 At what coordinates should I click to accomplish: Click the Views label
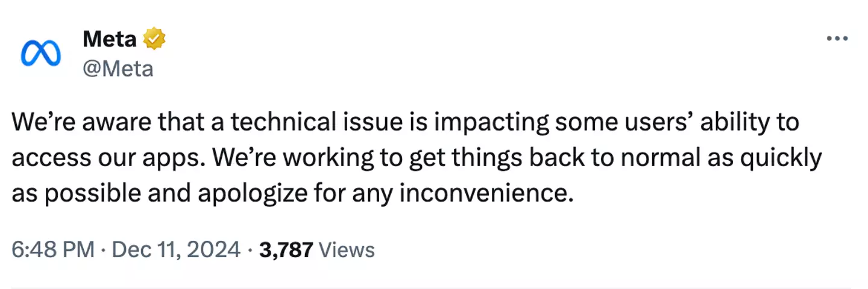click(x=346, y=249)
